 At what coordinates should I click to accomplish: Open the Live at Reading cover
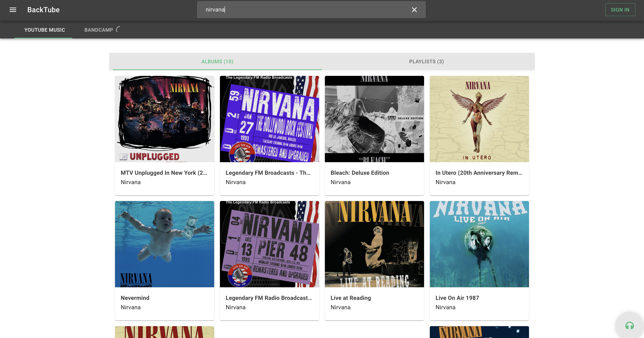coord(374,244)
